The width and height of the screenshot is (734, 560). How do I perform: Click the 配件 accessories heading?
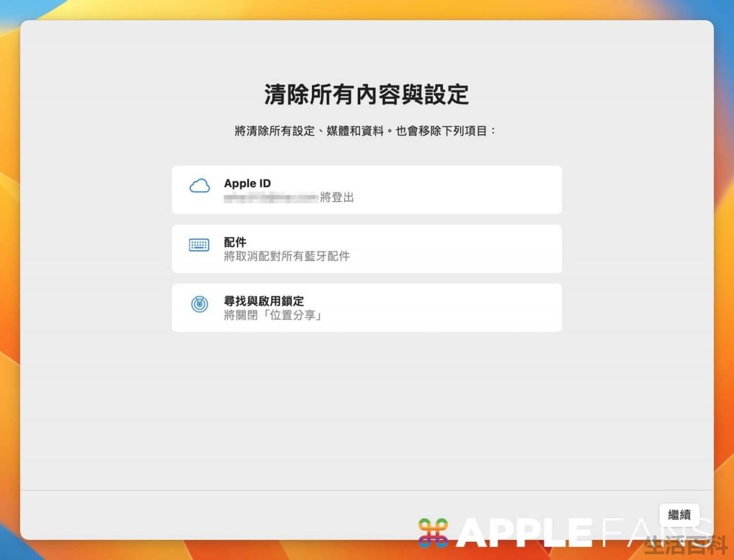235,242
